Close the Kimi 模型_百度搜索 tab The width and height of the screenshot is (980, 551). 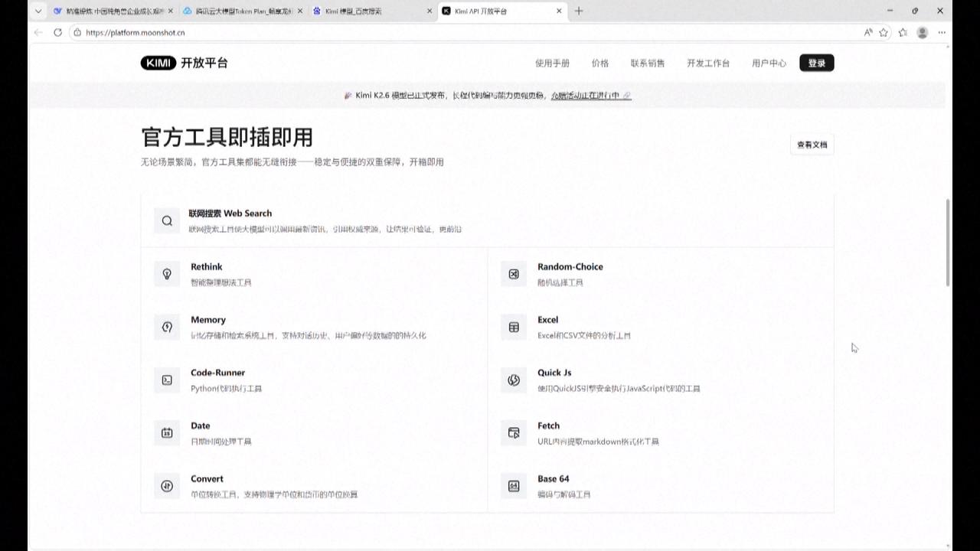(x=429, y=11)
